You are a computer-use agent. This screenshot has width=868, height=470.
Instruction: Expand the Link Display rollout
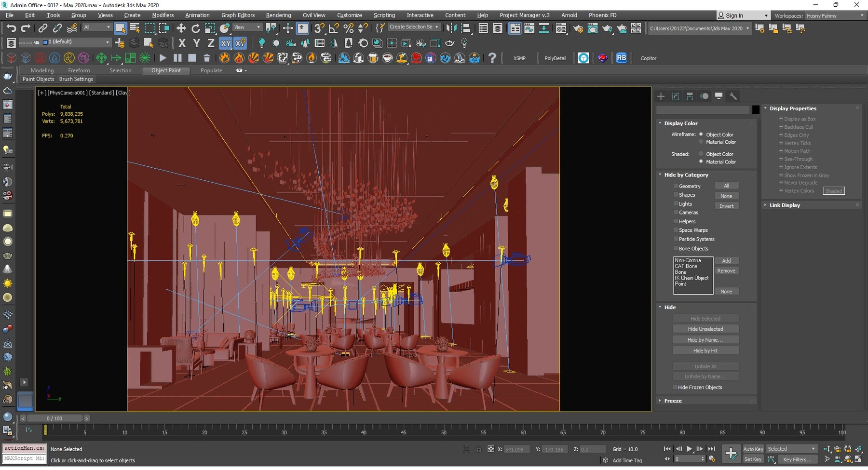tap(784, 205)
